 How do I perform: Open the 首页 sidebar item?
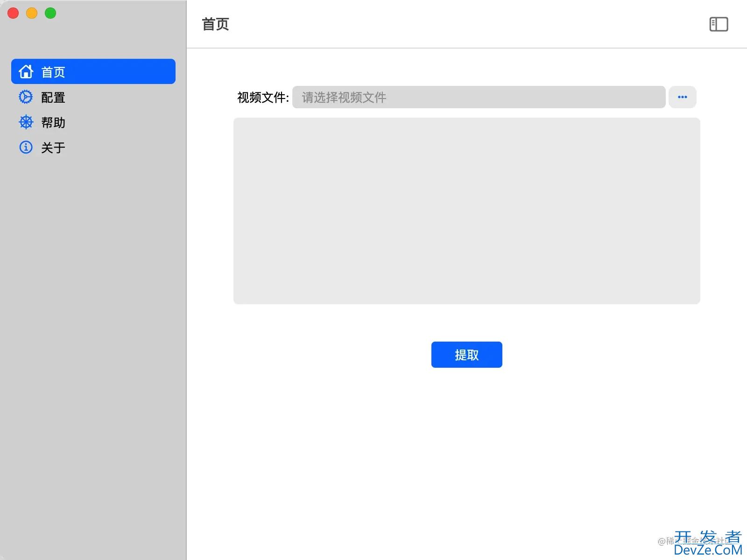(x=93, y=71)
